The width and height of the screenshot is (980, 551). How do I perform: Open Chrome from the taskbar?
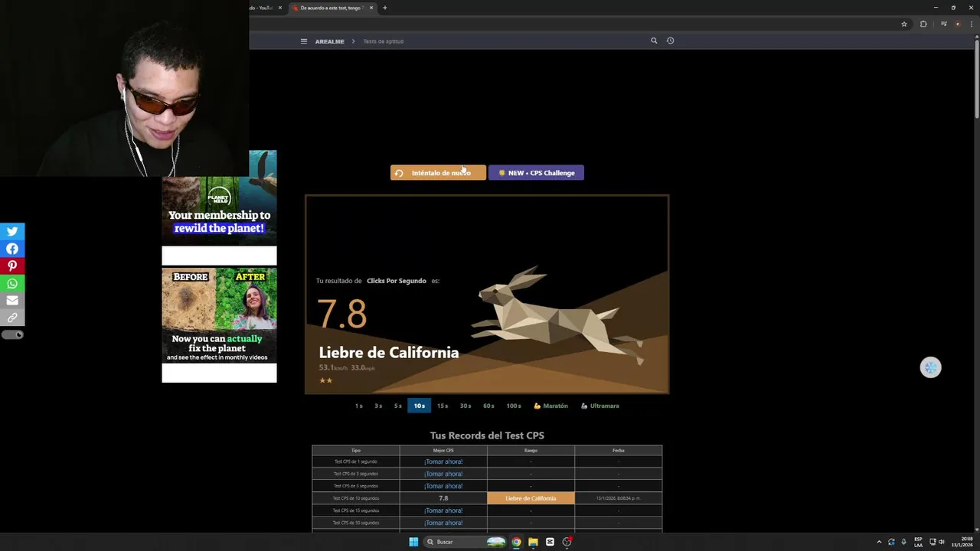tap(516, 542)
